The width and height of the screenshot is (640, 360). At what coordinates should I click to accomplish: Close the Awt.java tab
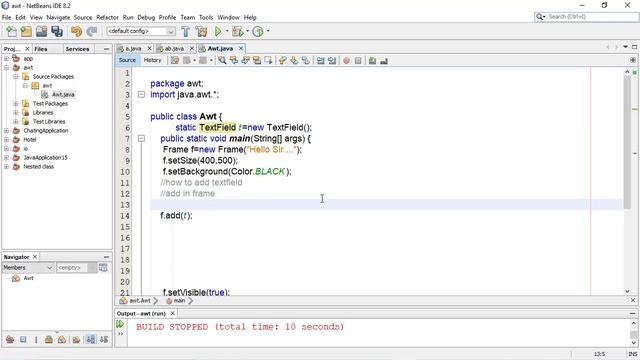coord(241,48)
